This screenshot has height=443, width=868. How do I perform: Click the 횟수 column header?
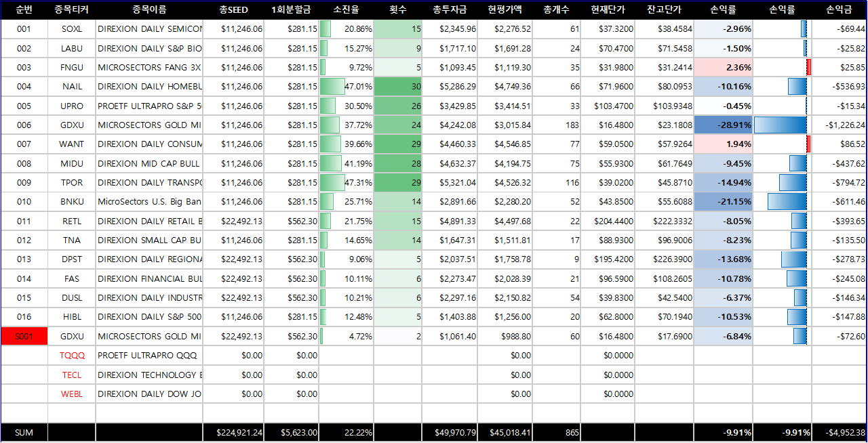398,9
